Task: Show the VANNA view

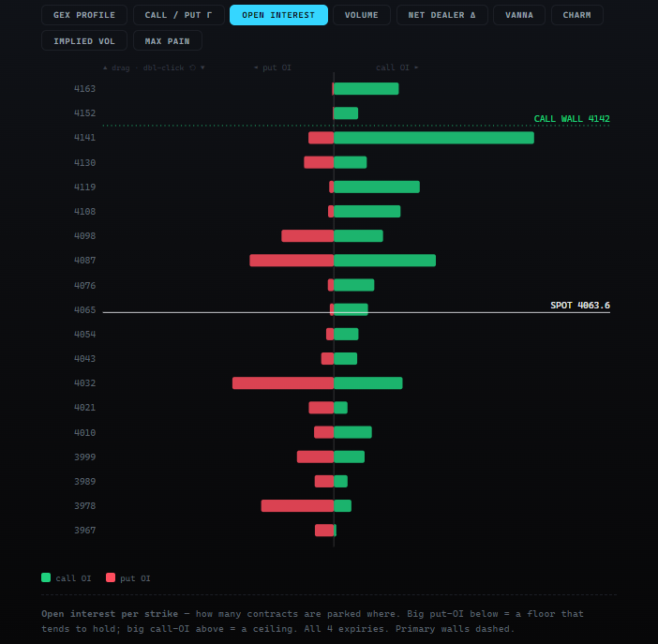Action: tap(519, 15)
